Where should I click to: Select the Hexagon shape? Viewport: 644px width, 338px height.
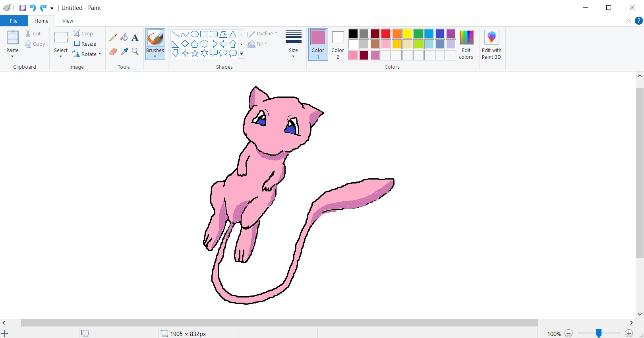(x=204, y=44)
